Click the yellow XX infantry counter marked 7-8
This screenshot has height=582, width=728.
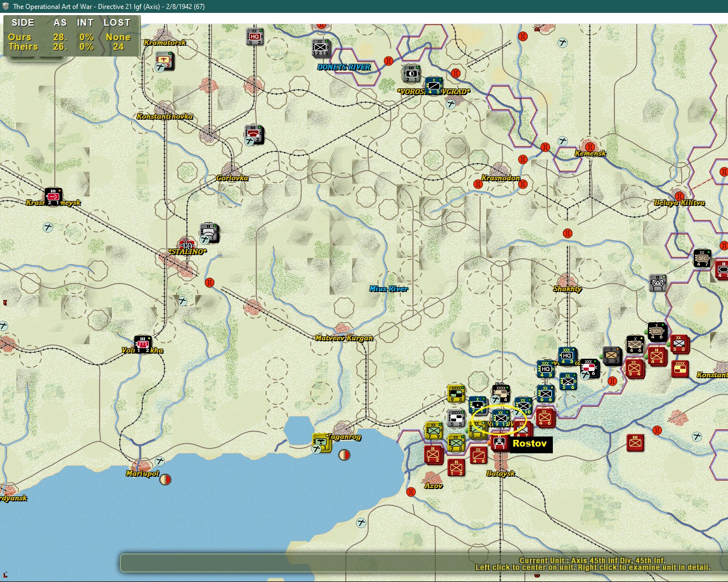[456, 443]
